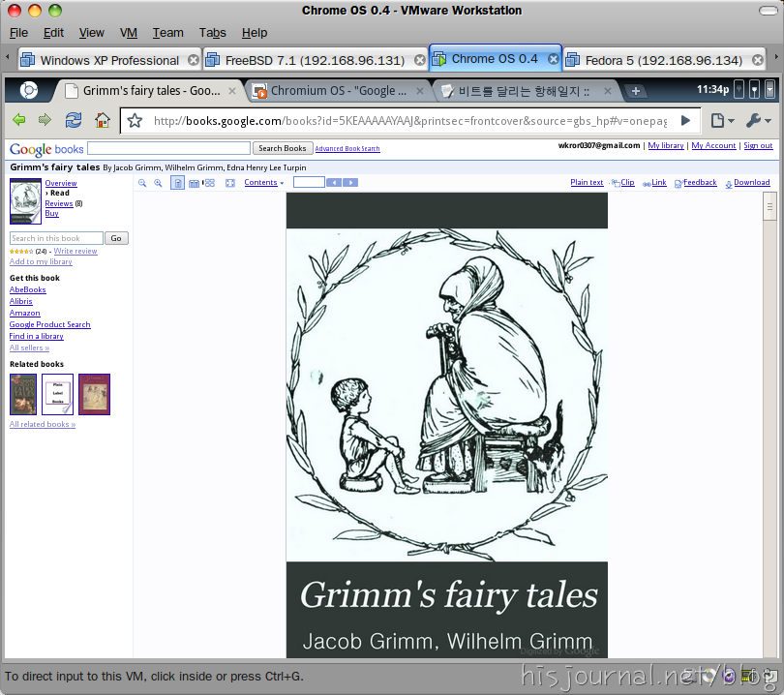Open the Amazon seller link
The height and width of the screenshot is (695, 784).
(24, 313)
